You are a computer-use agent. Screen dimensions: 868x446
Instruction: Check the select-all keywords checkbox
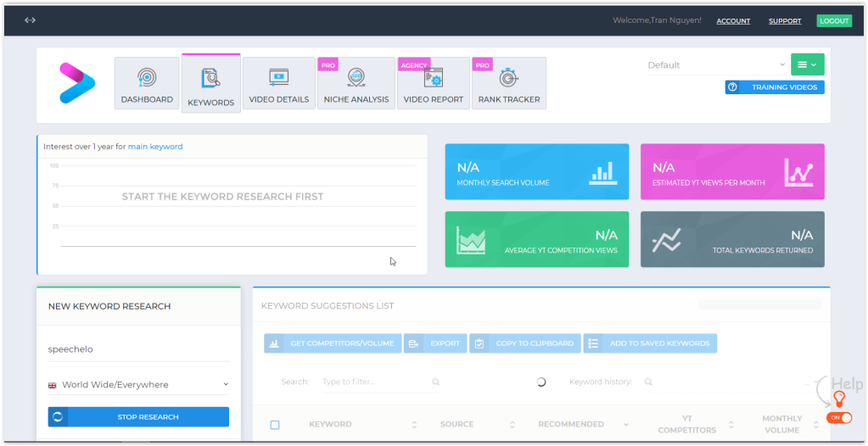(x=275, y=425)
